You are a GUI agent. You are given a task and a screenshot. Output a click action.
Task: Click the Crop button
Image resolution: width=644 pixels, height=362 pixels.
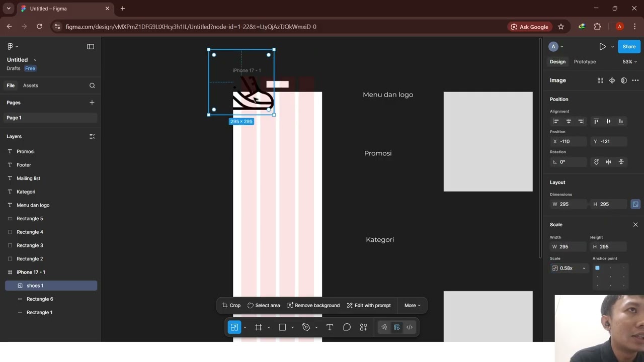click(x=231, y=305)
